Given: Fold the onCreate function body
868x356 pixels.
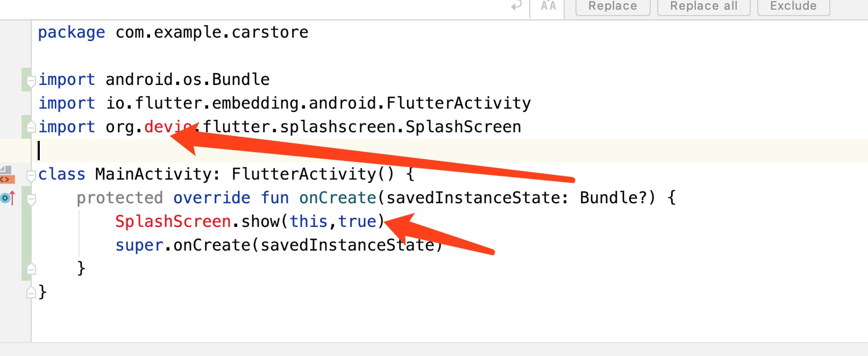Looking at the screenshot, I should pyautogui.click(x=31, y=199).
